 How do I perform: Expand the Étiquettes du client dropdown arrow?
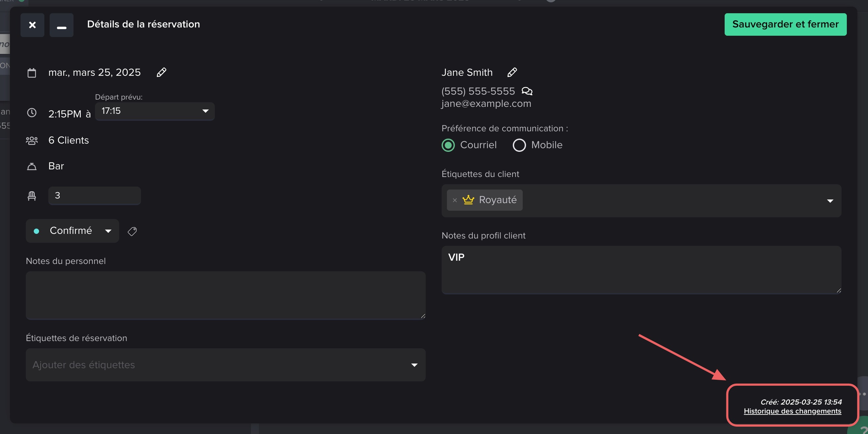pyautogui.click(x=830, y=201)
